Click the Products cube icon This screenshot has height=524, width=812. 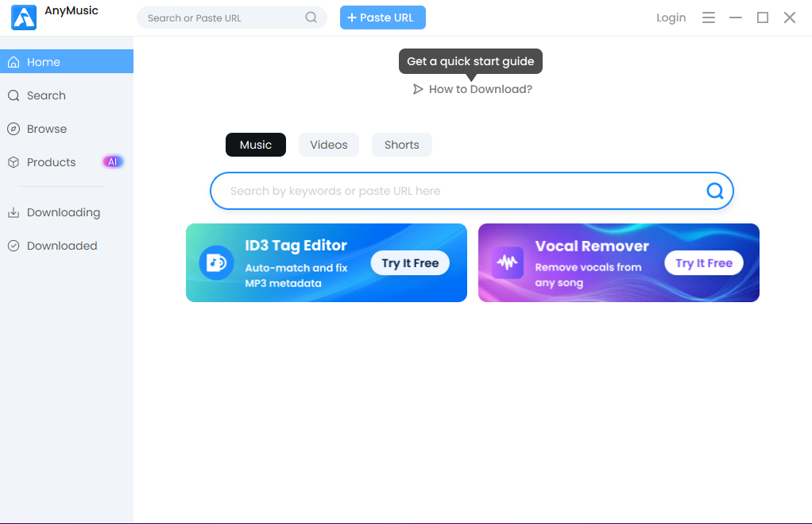click(14, 162)
